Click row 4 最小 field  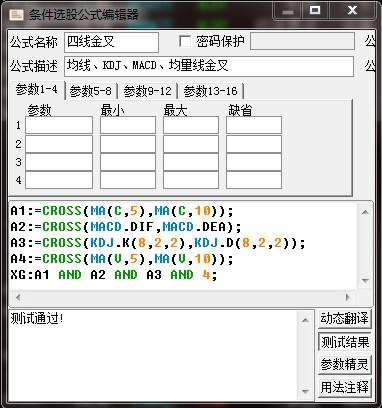pos(128,180)
